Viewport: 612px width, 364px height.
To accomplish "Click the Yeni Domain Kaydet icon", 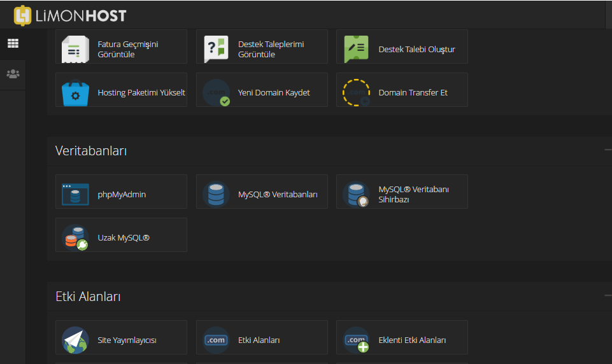I will tap(217, 92).
